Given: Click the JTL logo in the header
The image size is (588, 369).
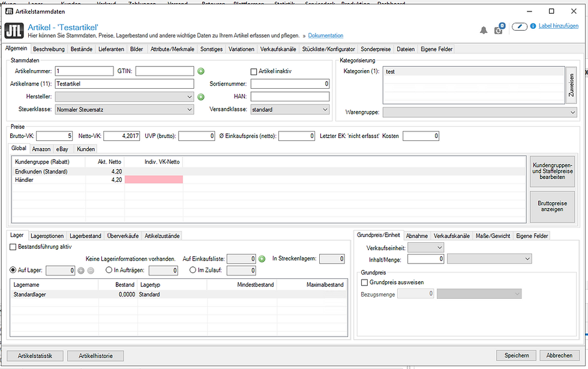Looking at the screenshot, I should point(14,31).
